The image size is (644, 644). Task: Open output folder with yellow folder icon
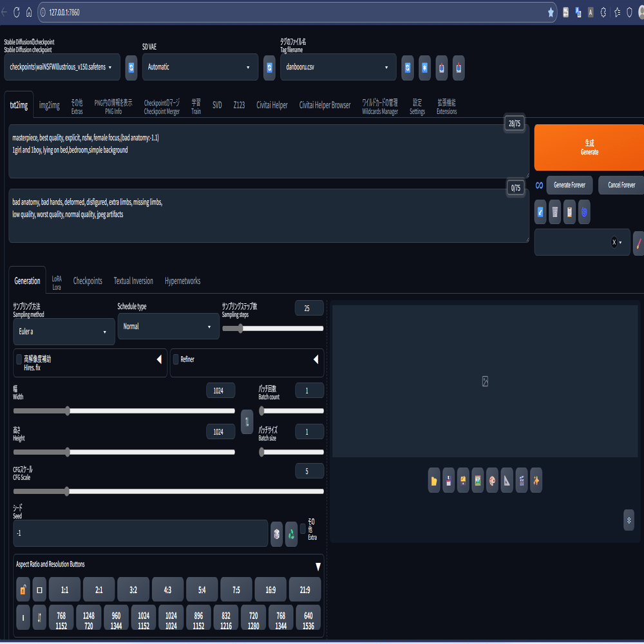pyautogui.click(x=434, y=480)
